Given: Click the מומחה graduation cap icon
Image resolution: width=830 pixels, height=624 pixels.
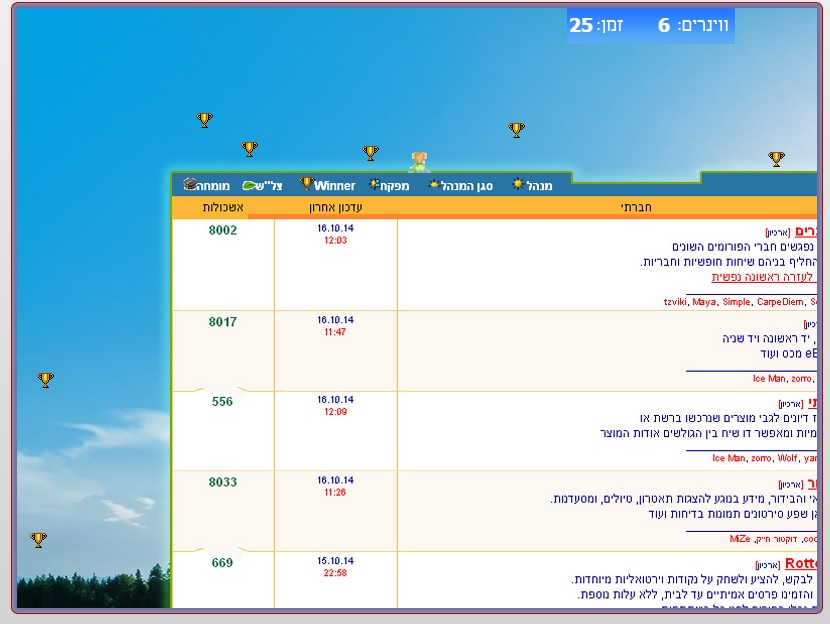Looking at the screenshot, I should coord(190,185).
